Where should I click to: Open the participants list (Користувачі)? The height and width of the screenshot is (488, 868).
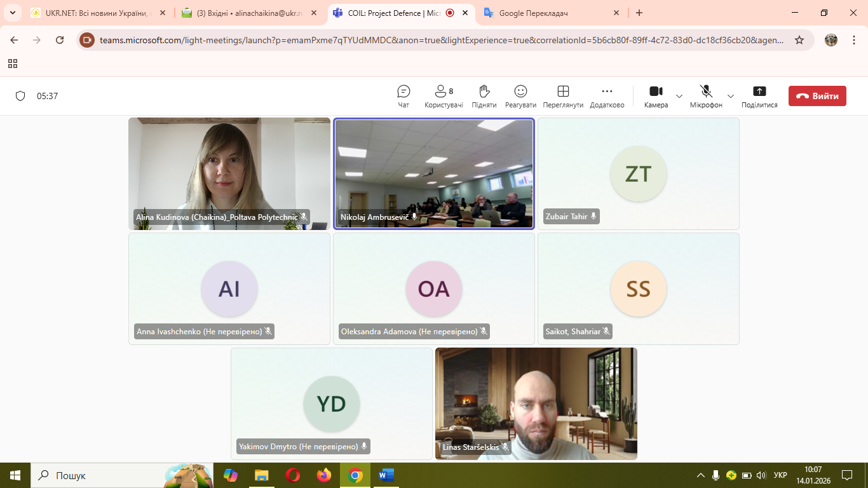coord(444,96)
